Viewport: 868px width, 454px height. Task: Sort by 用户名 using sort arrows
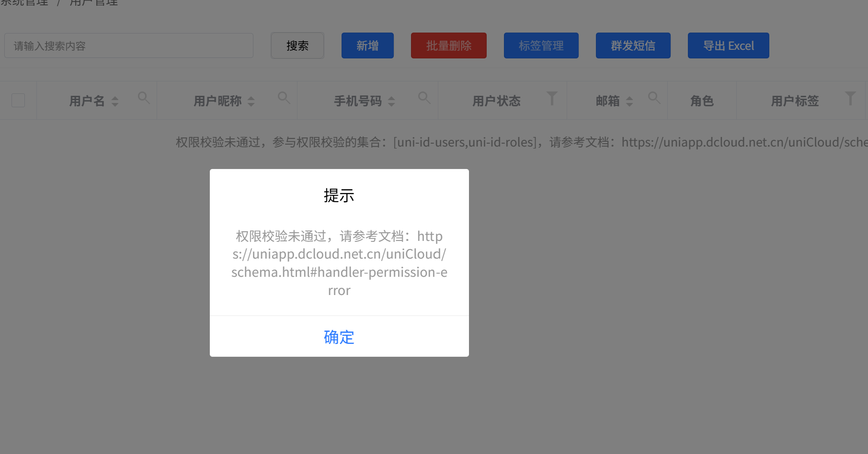115,101
